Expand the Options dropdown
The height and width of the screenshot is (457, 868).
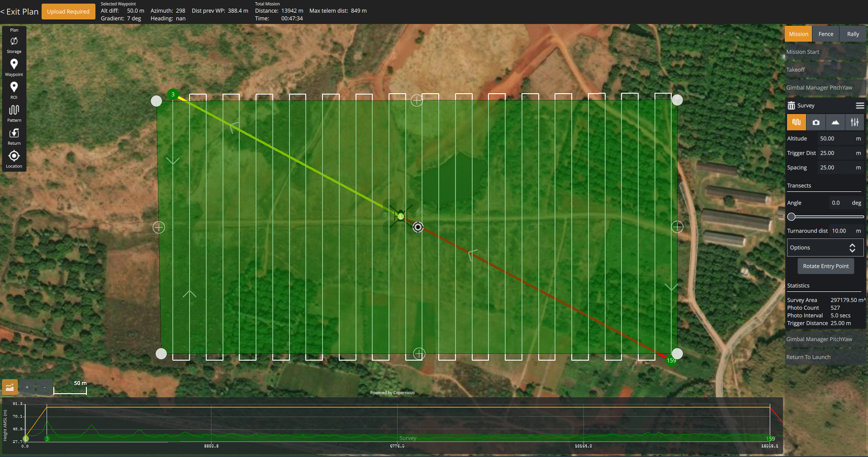825,248
